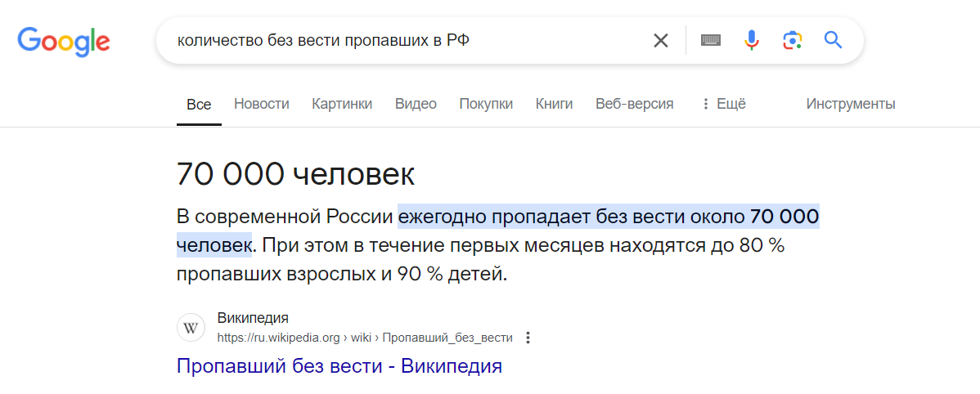
Task: Expand the Ещё more options menu
Action: pyautogui.click(x=724, y=104)
